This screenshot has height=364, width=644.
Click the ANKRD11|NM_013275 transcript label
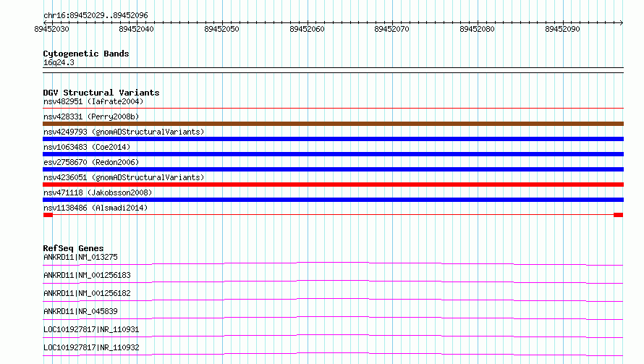(80, 257)
